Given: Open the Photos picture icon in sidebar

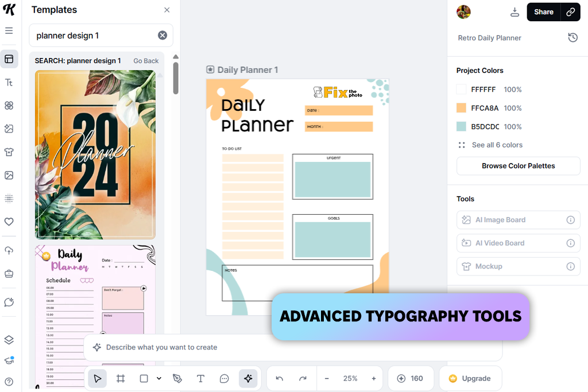Looking at the screenshot, I should (x=9, y=176).
